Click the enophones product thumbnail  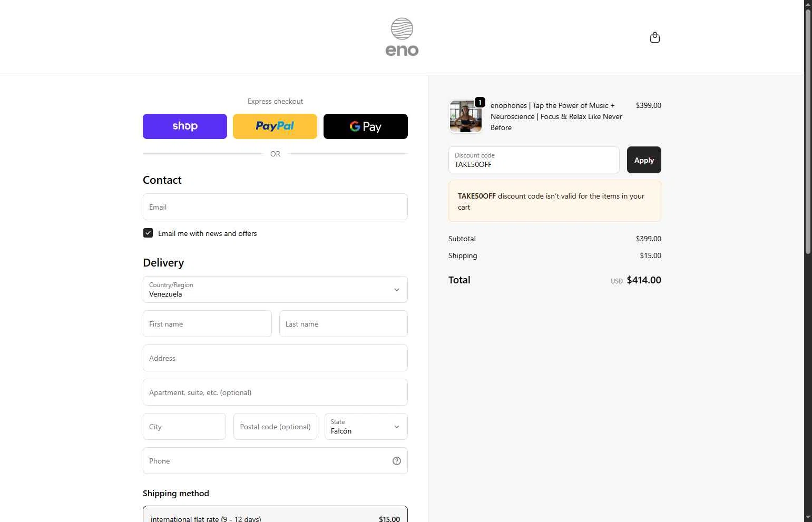pos(465,116)
